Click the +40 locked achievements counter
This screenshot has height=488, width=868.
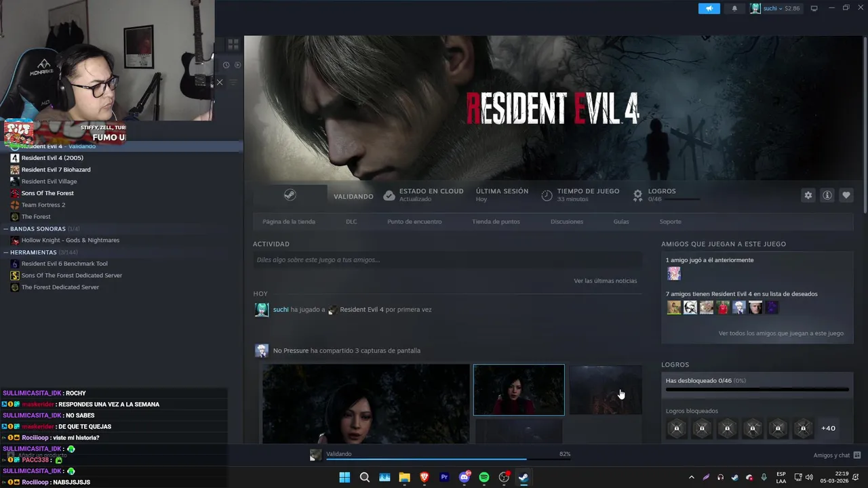828,428
